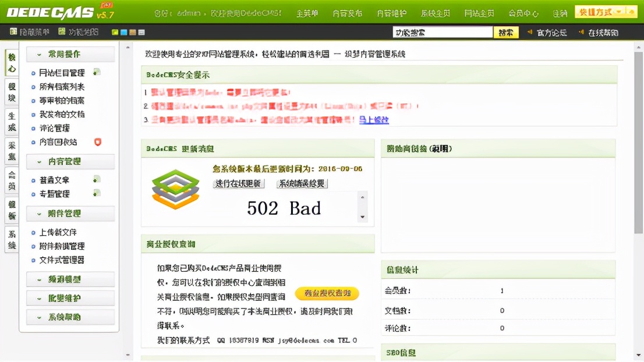Select the green theme color swatch
This screenshot has width=644, height=362.
pos(115,32)
